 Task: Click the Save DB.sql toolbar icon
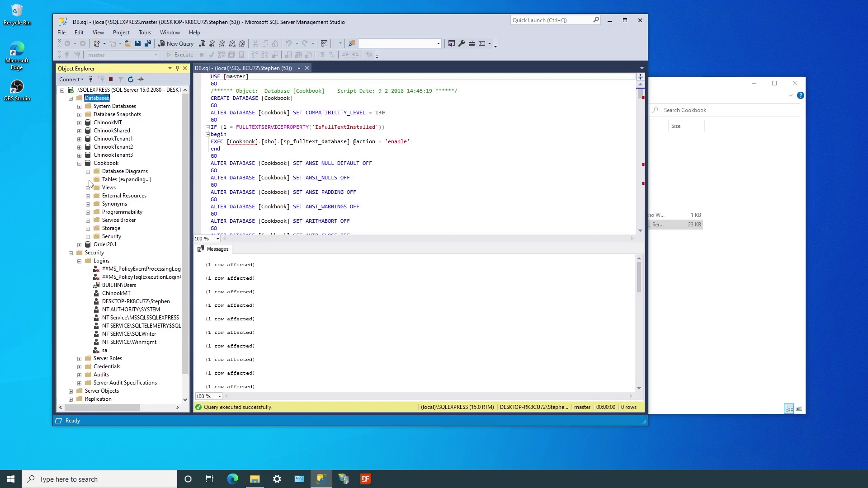tap(138, 43)
